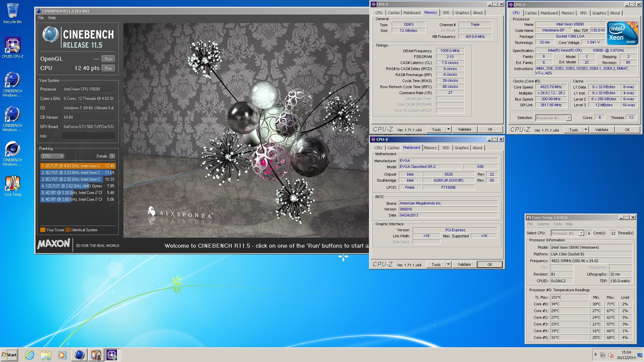
Task: Open the CPUID CPU-Z desktop shortcut
Action: [x=12, y=48]
